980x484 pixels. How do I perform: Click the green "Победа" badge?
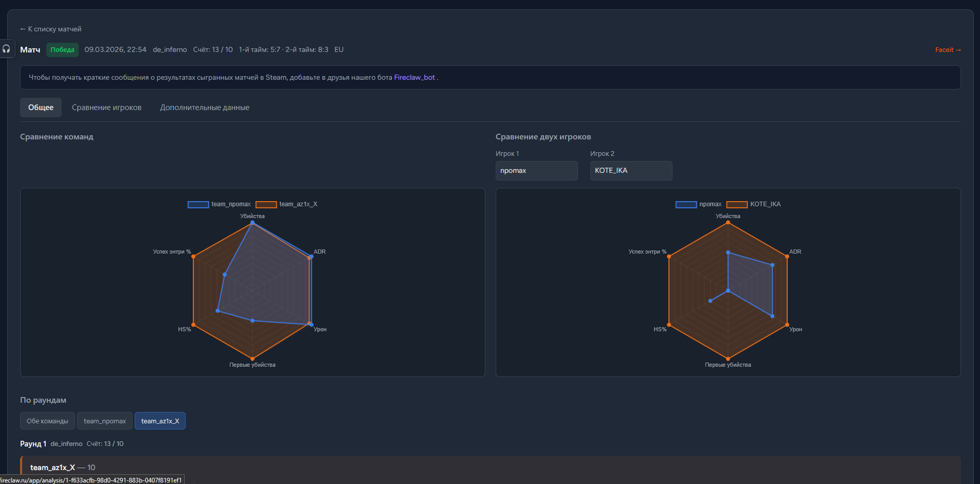point(62,50)
